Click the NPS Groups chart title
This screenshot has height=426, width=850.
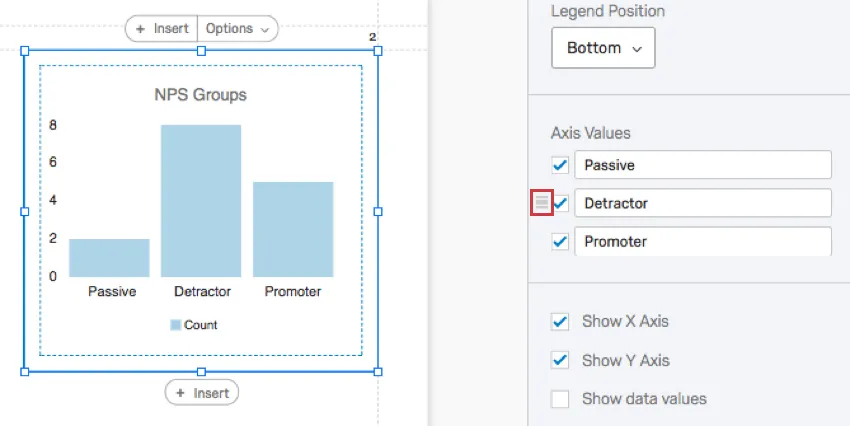coord(200,95)
